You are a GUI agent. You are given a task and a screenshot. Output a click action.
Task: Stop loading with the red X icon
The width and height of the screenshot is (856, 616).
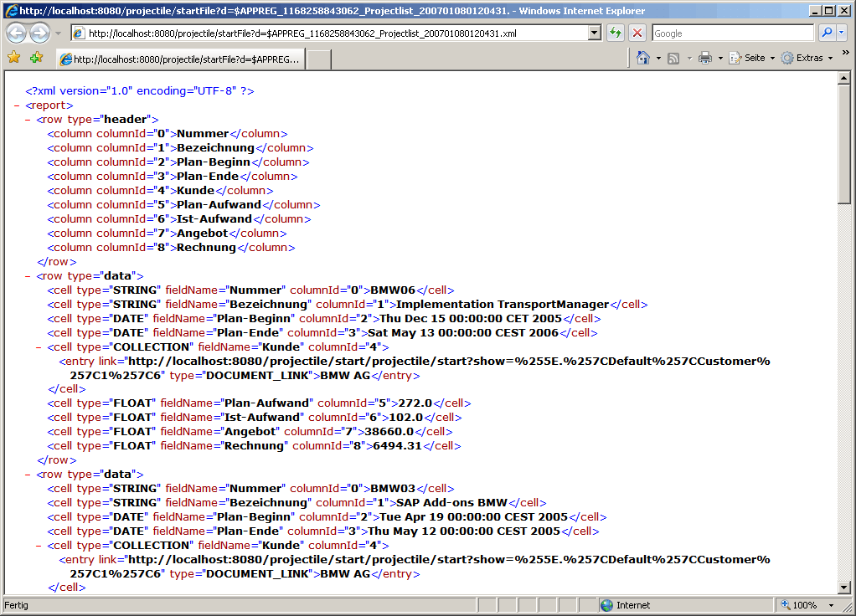[x=637, y=33]
